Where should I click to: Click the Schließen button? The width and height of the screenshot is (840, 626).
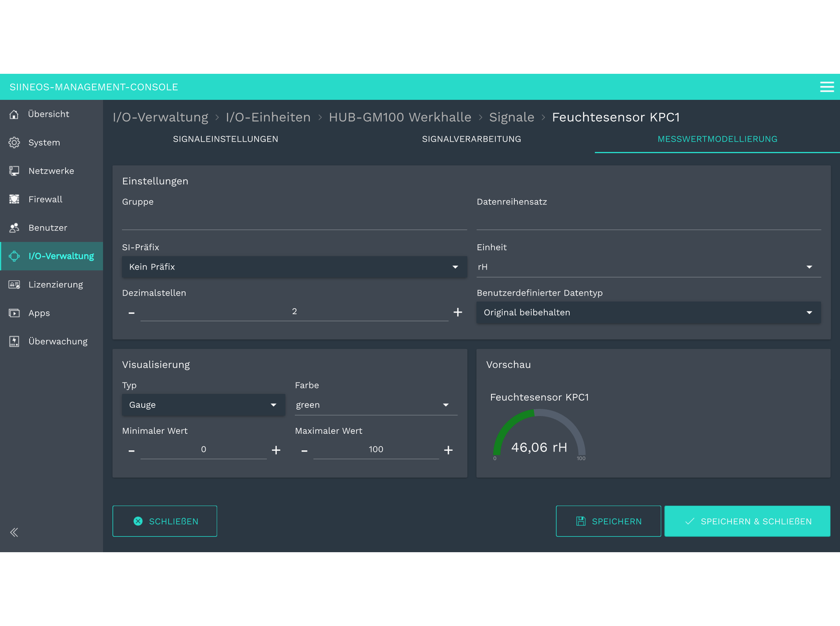(165, 521)
